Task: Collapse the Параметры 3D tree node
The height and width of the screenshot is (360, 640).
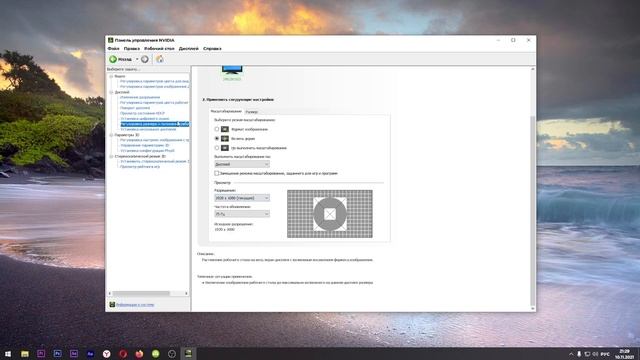Action: 111,135
